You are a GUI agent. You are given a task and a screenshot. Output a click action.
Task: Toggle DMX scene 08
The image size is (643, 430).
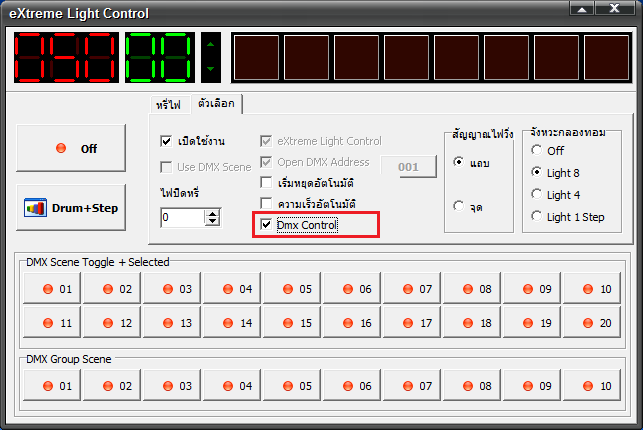coord(472,289)
